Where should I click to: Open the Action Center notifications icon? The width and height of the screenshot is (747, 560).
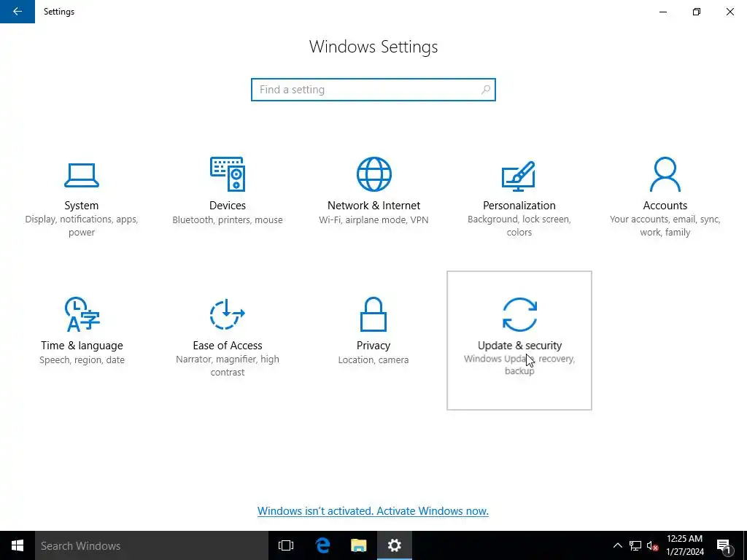724,545
